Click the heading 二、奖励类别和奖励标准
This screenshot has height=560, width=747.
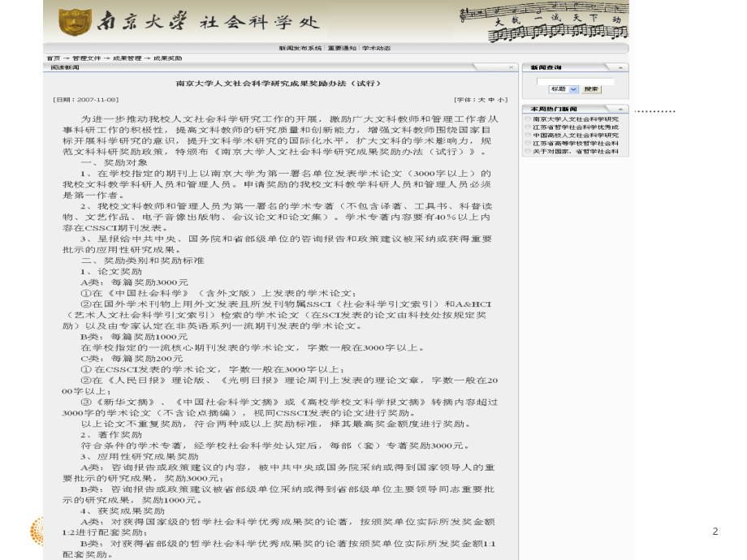[142, 261]
